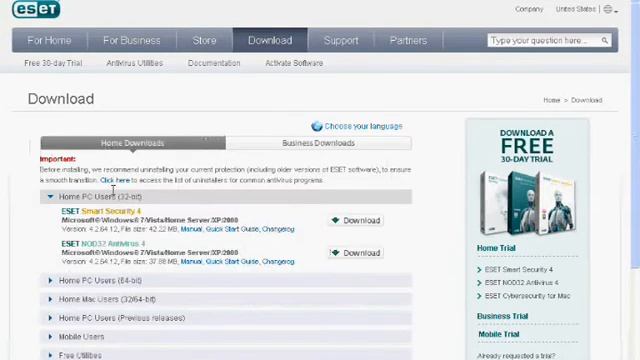Switch to the Business Downloads tab
This screenshot has width=640, height=360.
(318, 143)
